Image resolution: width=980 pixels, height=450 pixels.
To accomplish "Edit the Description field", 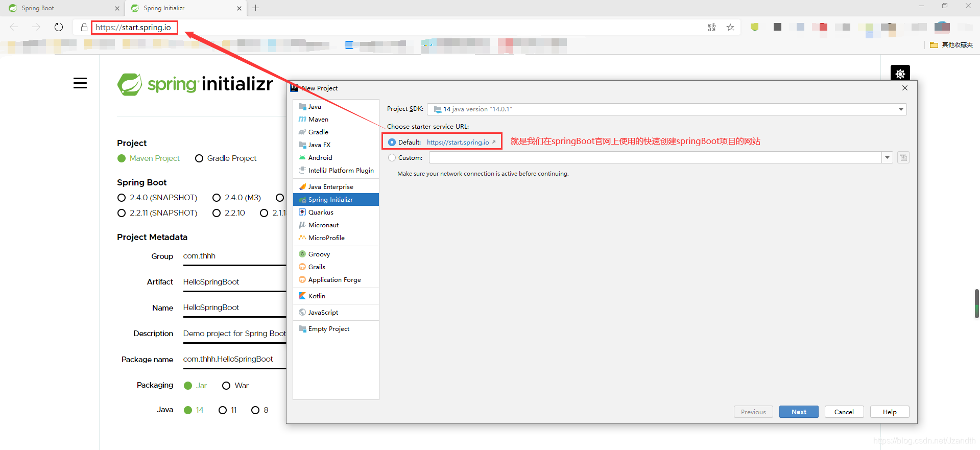I will tap(234, 334).
